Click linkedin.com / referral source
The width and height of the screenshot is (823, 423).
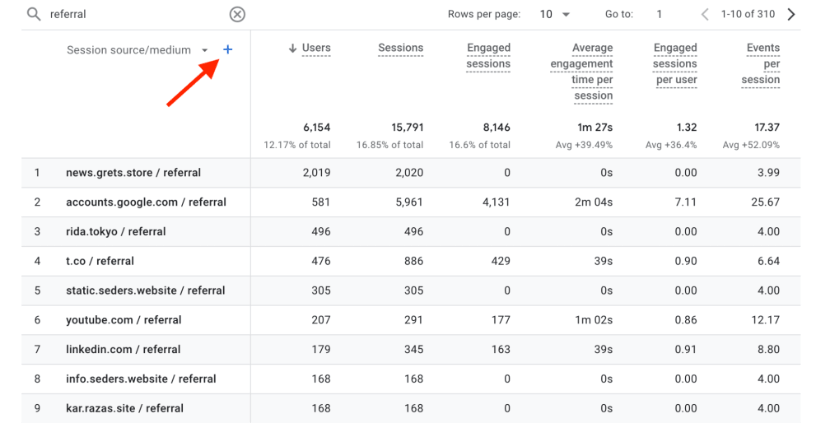123,349
